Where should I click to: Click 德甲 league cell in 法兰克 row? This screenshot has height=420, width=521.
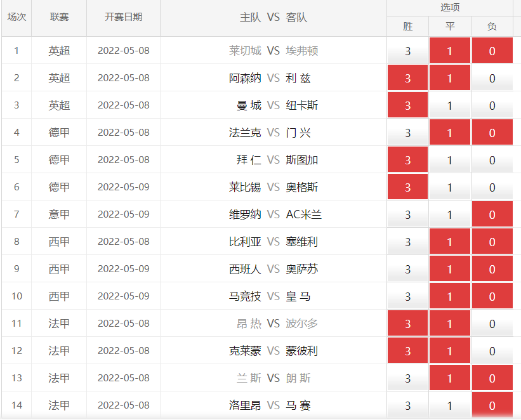click(59, 132)
